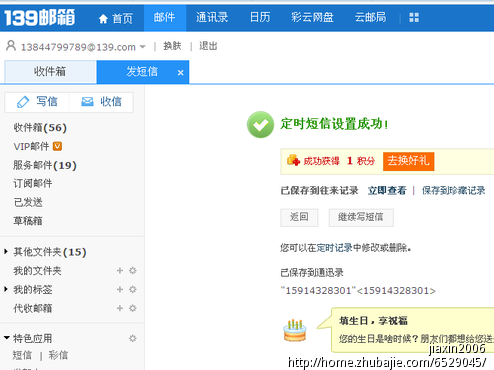Select 代收邮箱 in sidebar
494x370 pixels.
pos(33,308)
